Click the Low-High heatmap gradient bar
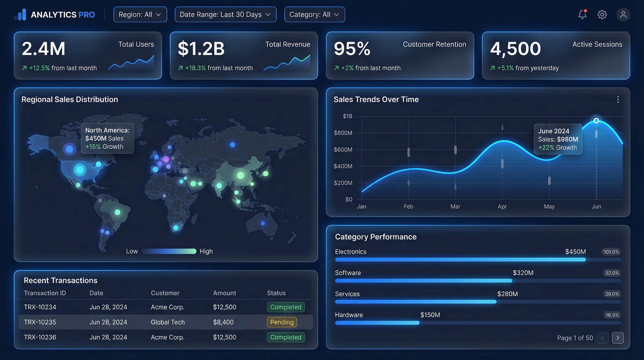Image resolution: width=644 pixels, height=360 pixels. pyautogui.click(x=169, y=251)
